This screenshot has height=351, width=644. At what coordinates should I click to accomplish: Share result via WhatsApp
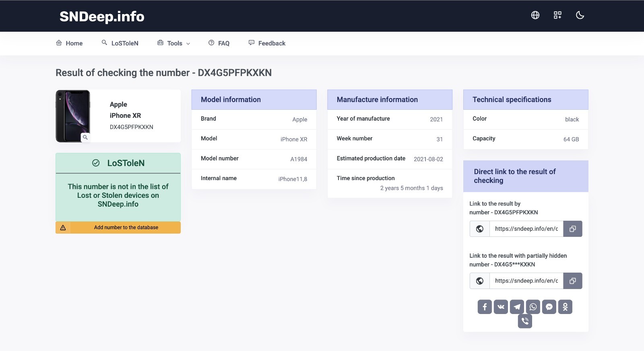click(533, 307)
